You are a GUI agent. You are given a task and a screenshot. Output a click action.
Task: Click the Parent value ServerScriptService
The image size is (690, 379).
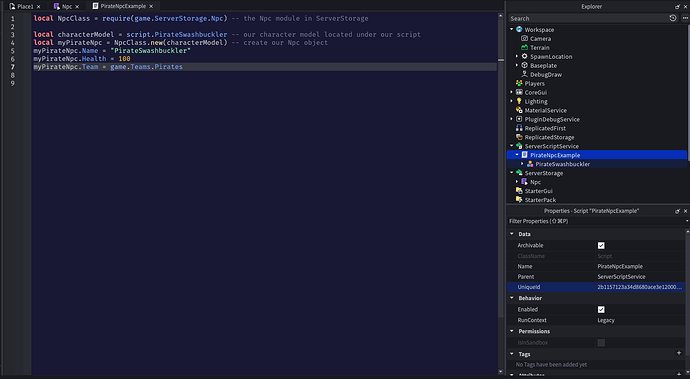point(621,276)
